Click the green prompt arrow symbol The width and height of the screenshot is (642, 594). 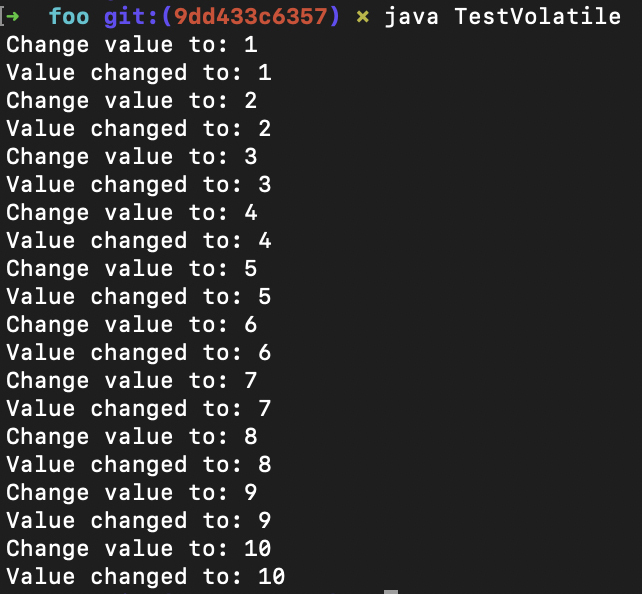[17, 17]
